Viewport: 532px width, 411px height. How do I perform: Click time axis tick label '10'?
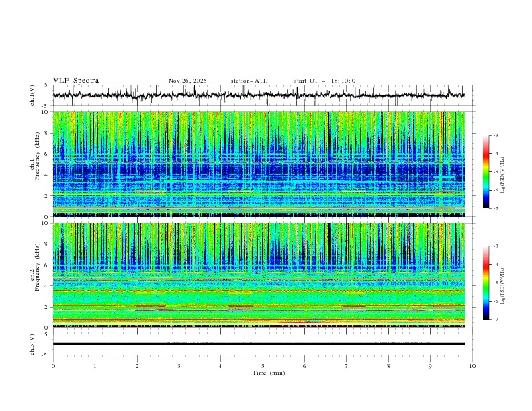pyautogui.click(x=472, y=366)
